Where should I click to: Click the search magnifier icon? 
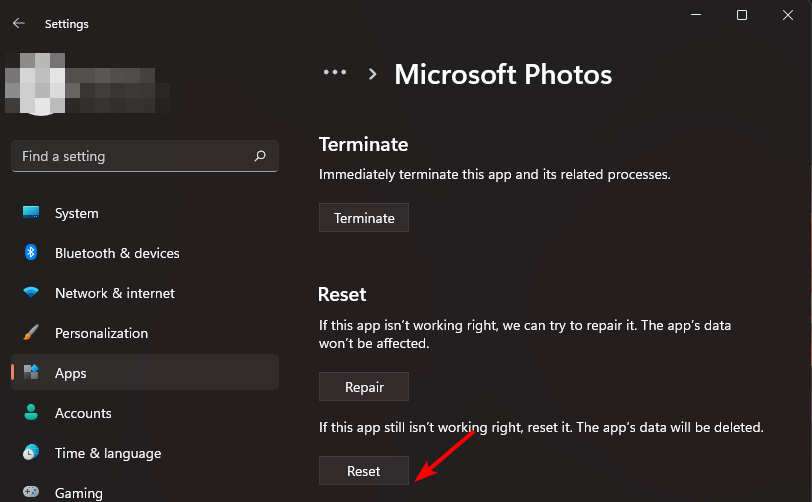[260, 156]
